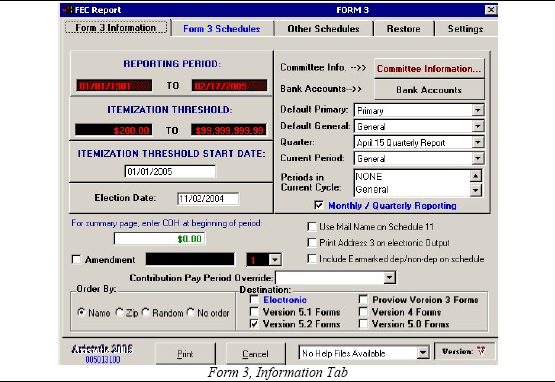
Task: Select Order By Name radio button
Action: [81, 312]
